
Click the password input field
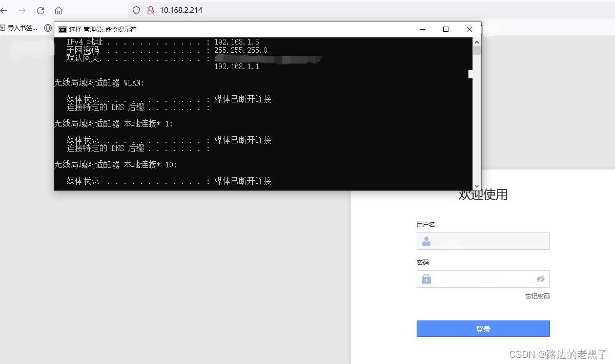(483, 279)
